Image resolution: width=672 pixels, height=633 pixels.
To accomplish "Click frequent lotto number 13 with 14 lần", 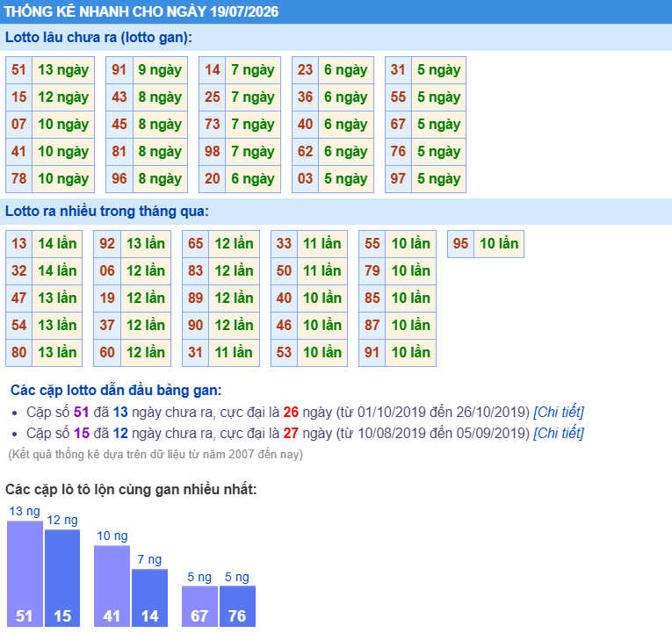I will coord(18,244).
